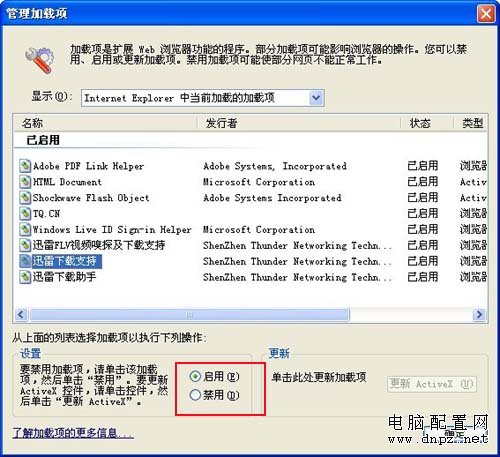Click the 迅雷下载支持 row icon
Viewport: 500px width, 457px height.
click(25, 261)
